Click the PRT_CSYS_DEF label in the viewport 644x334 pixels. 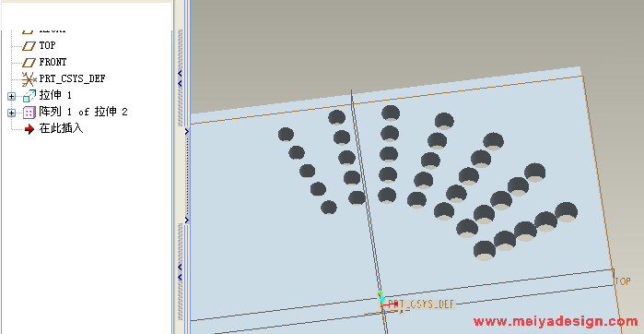tap(421, 304)
